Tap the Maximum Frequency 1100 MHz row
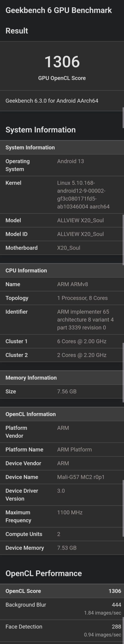Screen dimensions: 124x644 pyautogui.click(x=62, y=516)
